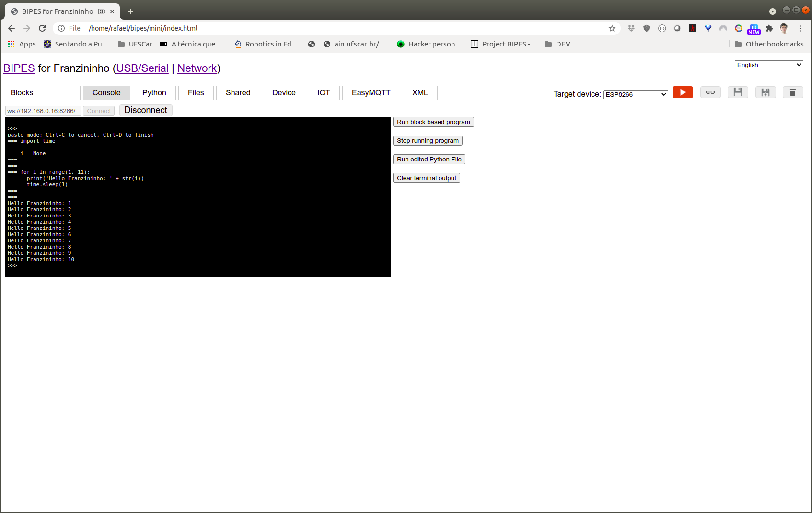The image size is (812, 513).
Task: Open the USB/Serial link
Action: (142, 68)
